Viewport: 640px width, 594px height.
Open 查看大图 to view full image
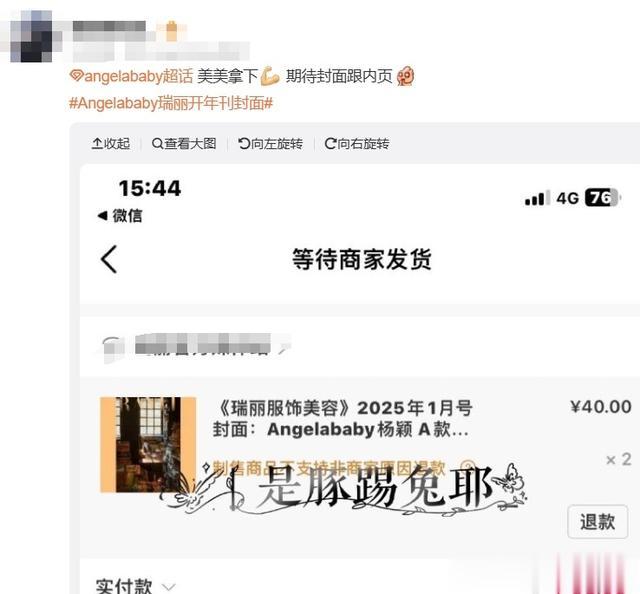click(x=184, y=143)
